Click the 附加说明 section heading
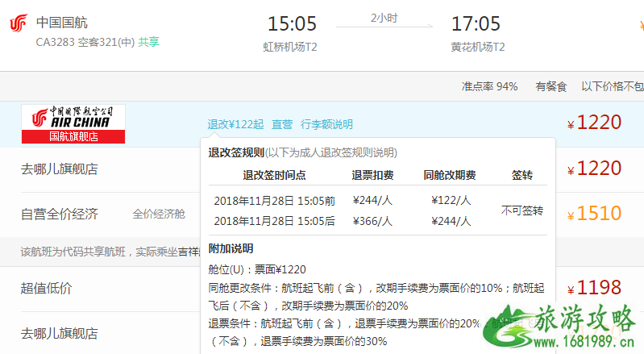 point(231,248)
